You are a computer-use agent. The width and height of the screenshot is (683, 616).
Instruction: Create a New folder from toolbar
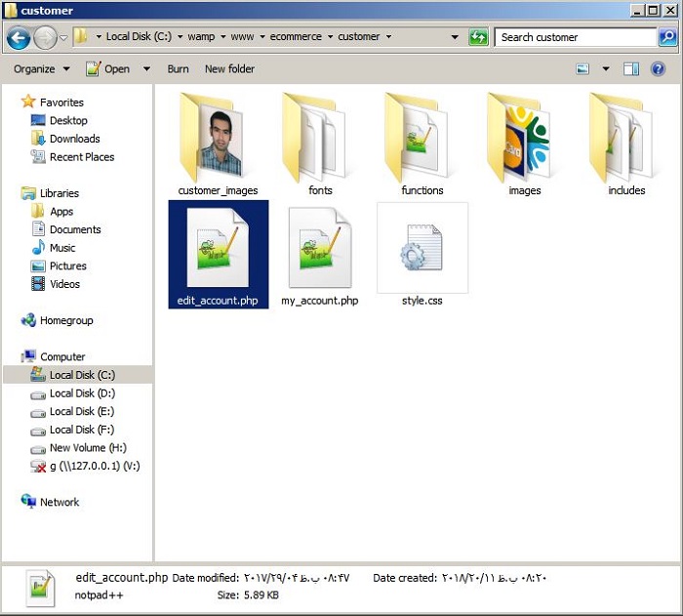229,69
